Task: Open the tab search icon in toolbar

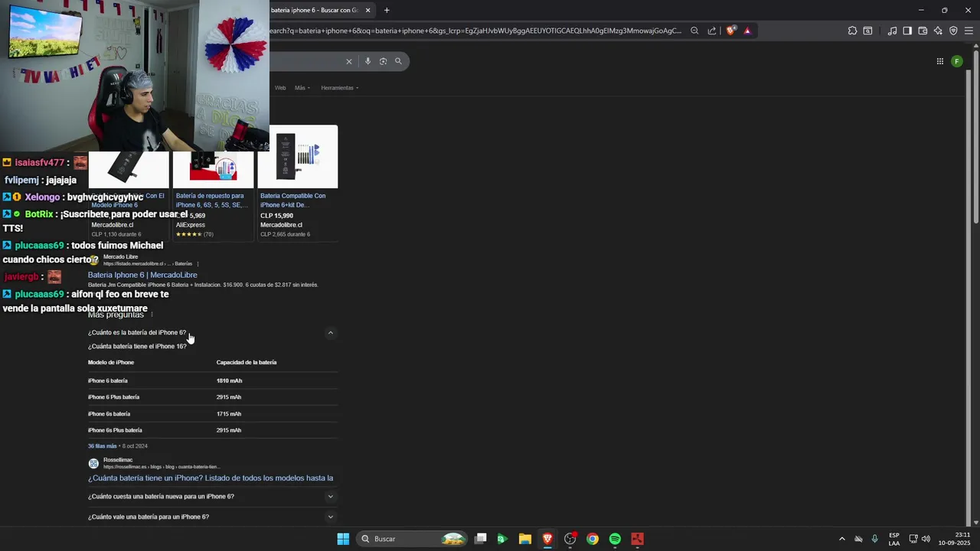Action: click(867, 31)
